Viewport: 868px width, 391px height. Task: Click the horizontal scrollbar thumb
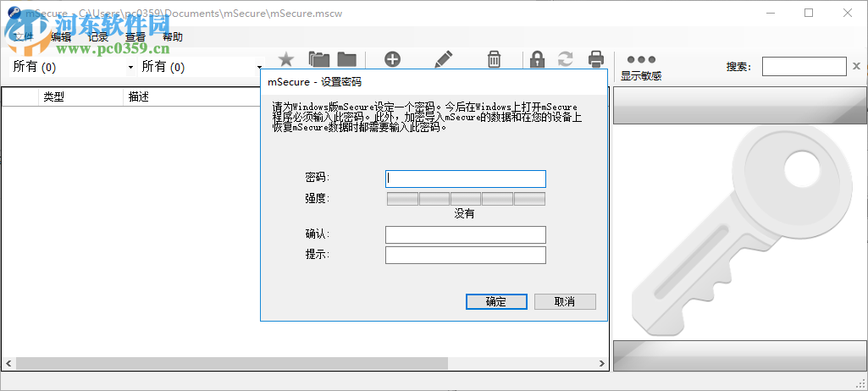click(x=232, y=363)
